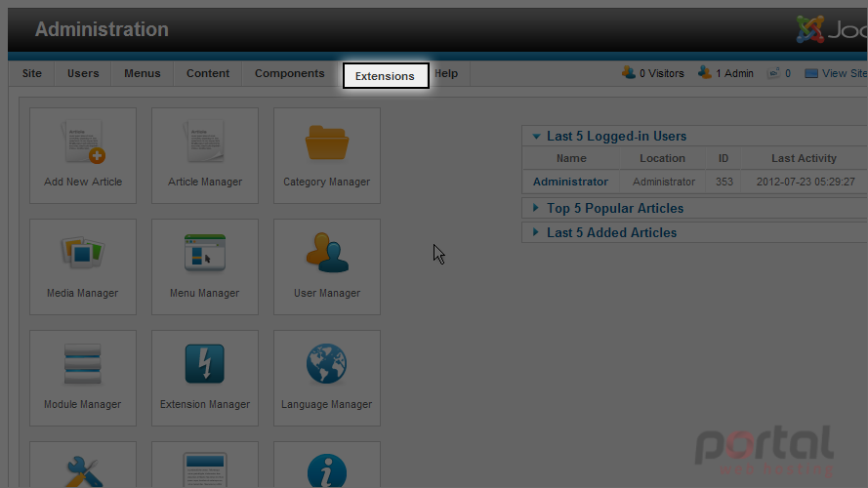The image size is (868, 488).
Task: Click the Location column header
Action: (x=663, y=158)
